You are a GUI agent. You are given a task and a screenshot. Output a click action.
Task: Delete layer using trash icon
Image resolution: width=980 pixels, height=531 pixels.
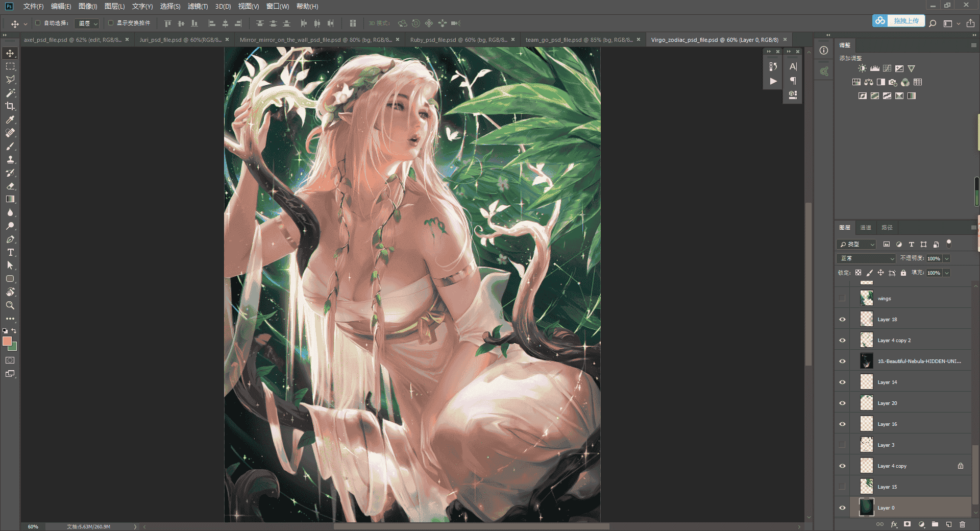click(x=962, y=524)
